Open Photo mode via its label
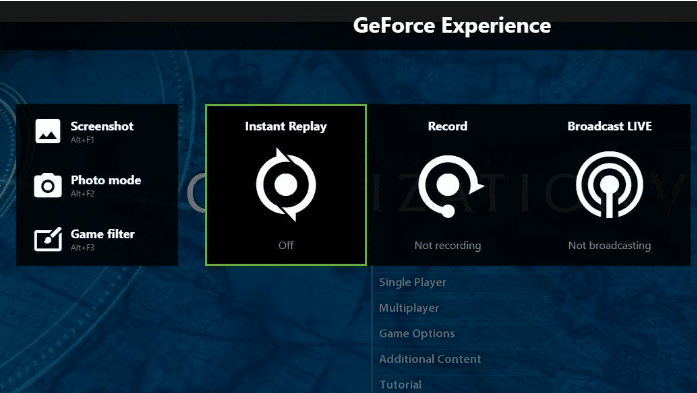The image size is (697, 393). (106, 180)
